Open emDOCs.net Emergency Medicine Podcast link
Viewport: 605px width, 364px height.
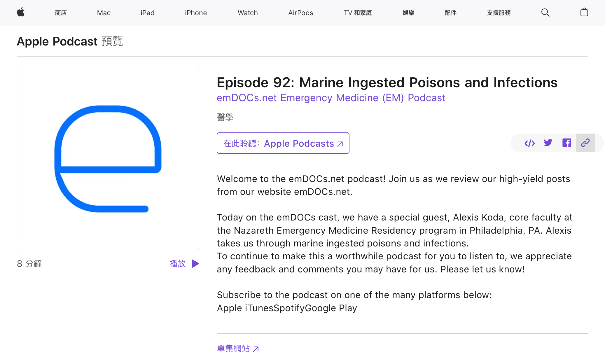[331, 98]
